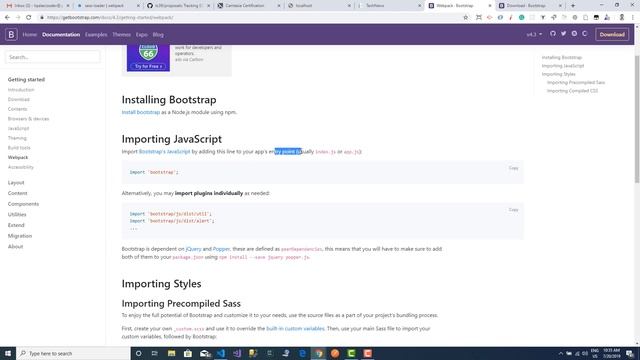Viewport: 640px width, 360px height.
Task: Open the Mail icon on the taskbar
Action: pos(204,353)
